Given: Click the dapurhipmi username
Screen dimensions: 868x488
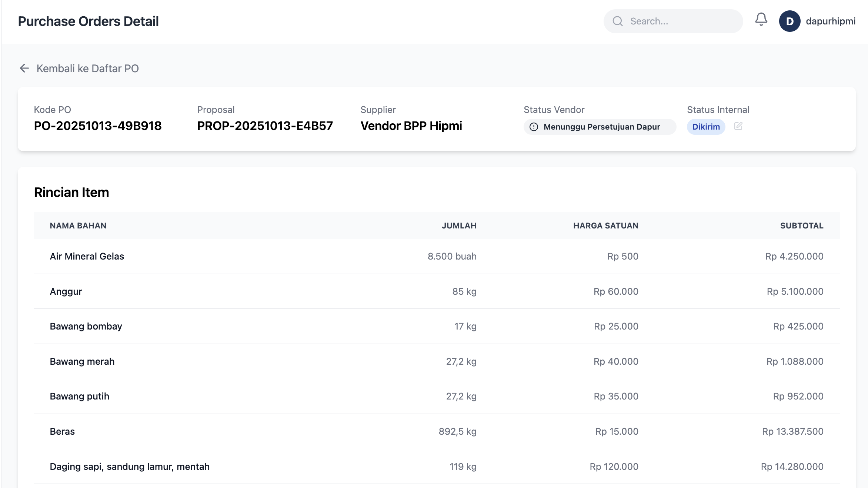Looking at the screenshot, I should point(830,21).
